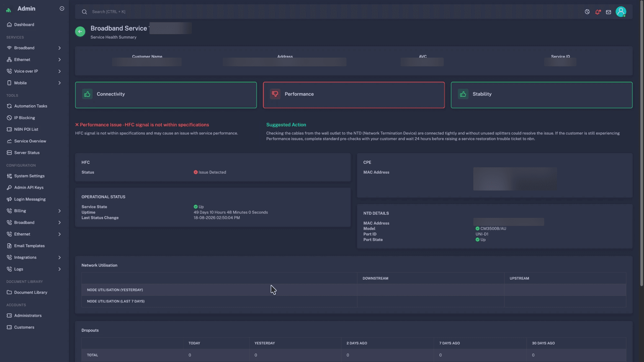The image size is (644, 362).
Task: Click the Service Overview chart icon
Action: pos(9,141)
